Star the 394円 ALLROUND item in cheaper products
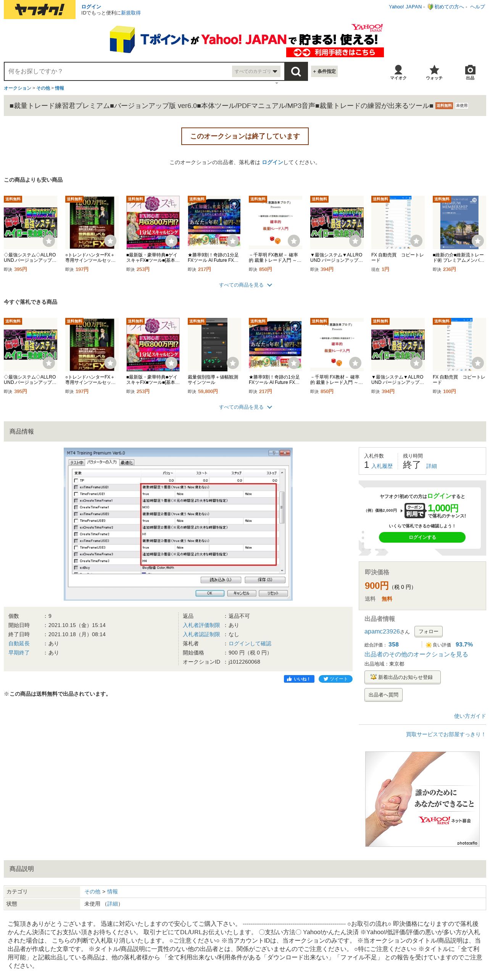This screenshot has height=980, width=490. [x=355, y=241]
